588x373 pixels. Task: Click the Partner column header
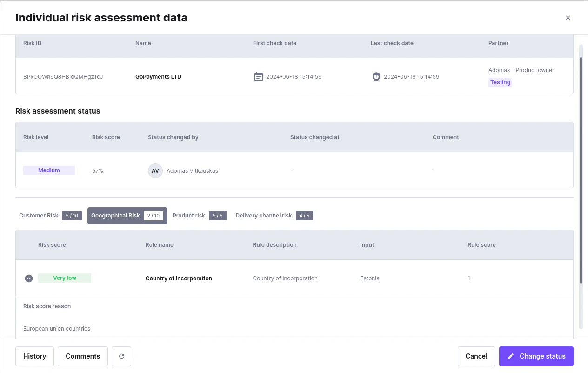pyautogui.click(x=498, y=43)
